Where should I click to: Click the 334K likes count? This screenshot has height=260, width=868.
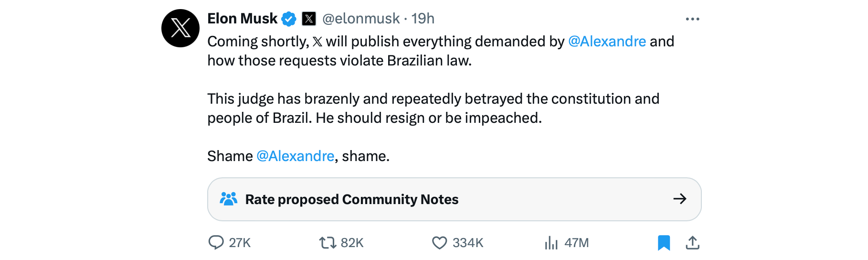click(468, 243)
